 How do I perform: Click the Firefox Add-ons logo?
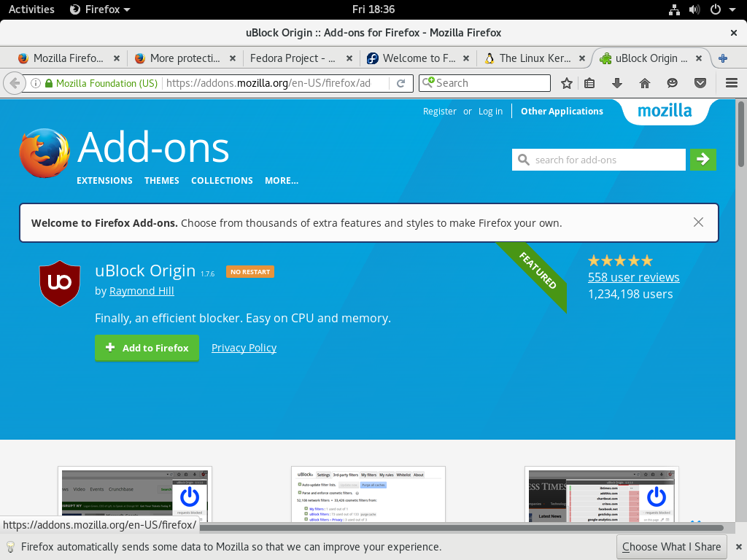tap(44, 153)
